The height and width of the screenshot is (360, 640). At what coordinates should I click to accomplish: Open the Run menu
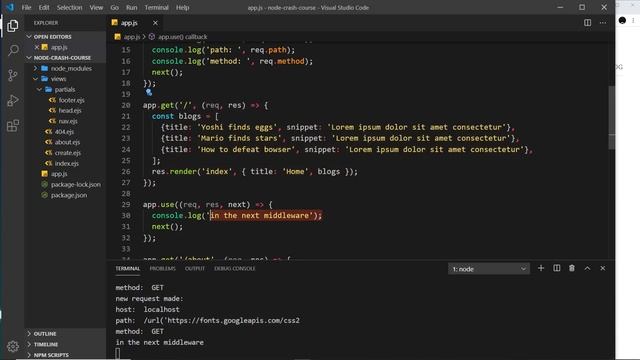pos(131,7)
